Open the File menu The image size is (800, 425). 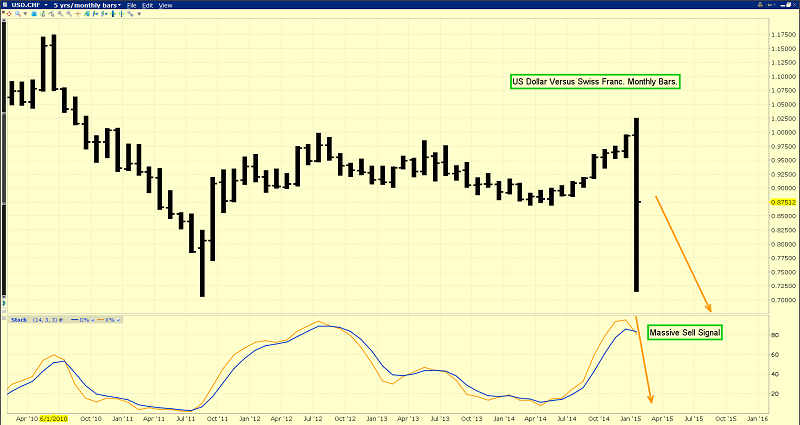131,6
